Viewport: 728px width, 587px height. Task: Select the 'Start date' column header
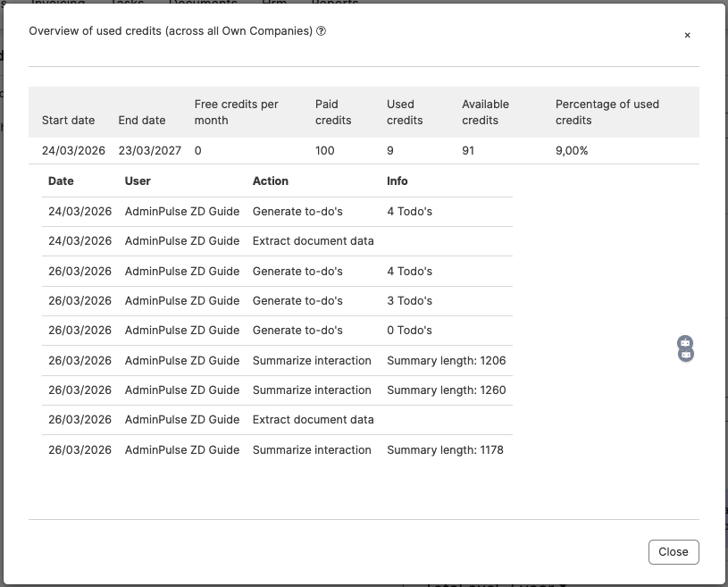point(68,121)
